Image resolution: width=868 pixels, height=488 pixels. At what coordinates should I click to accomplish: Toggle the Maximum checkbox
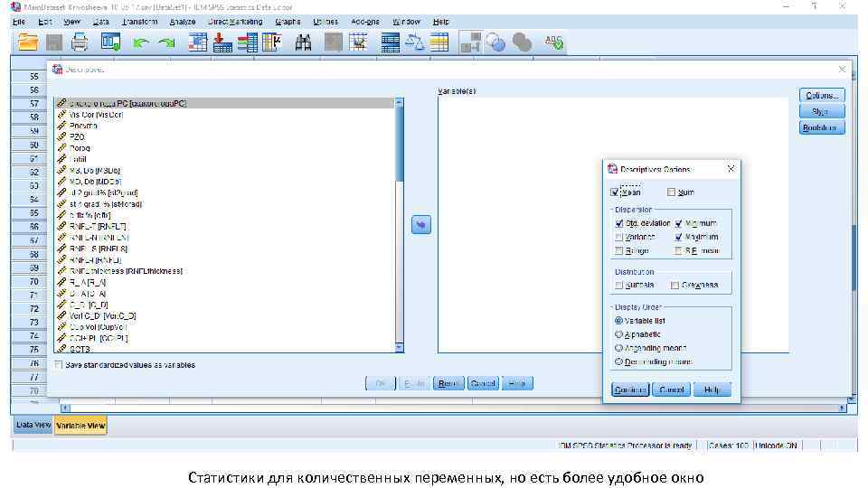(x=678, y=237)
